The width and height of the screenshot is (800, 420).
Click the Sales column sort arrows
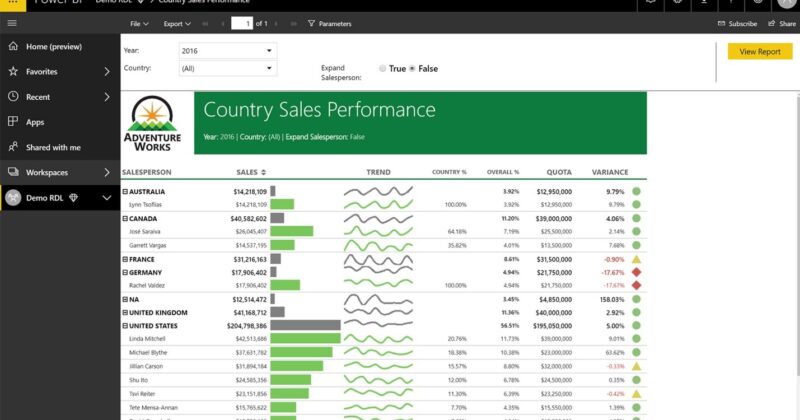(263, 172)
